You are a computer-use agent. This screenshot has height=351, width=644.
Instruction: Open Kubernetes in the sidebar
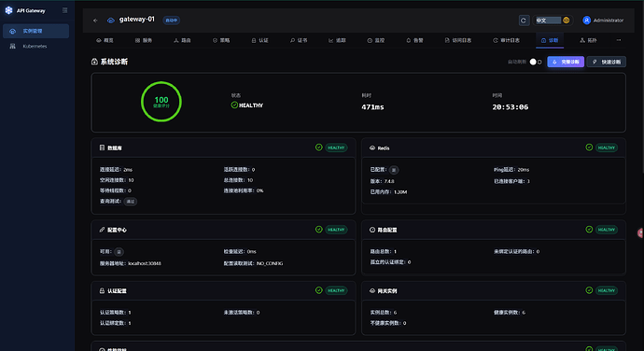[x=35, y=46]
